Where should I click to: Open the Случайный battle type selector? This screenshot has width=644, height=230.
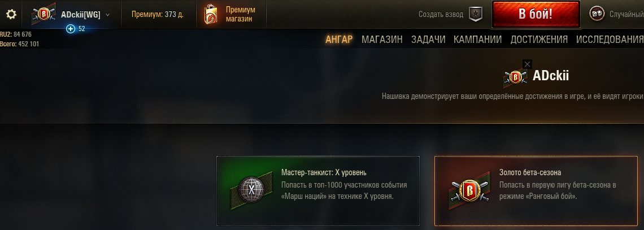pyautogui.click(x=626, y=14)
